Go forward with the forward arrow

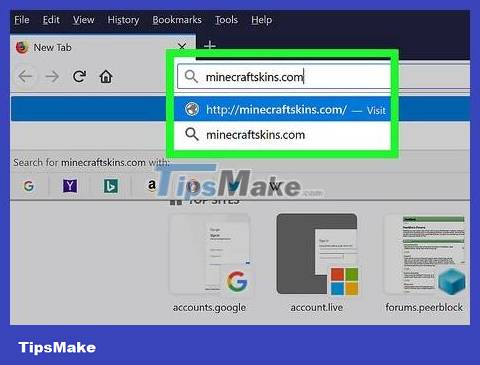(x=52, y=76)
